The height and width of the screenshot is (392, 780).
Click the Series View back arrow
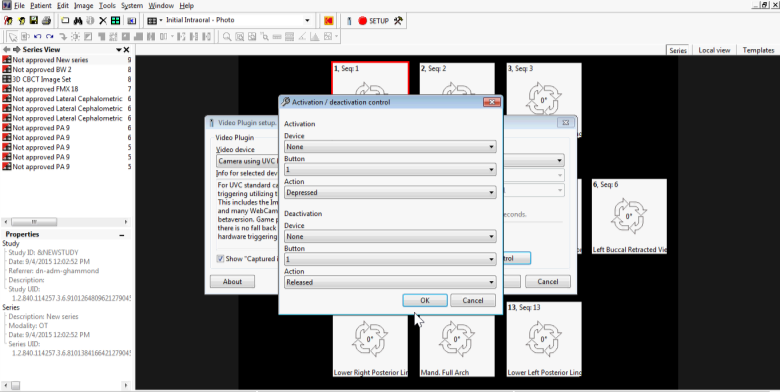(6, 49)
